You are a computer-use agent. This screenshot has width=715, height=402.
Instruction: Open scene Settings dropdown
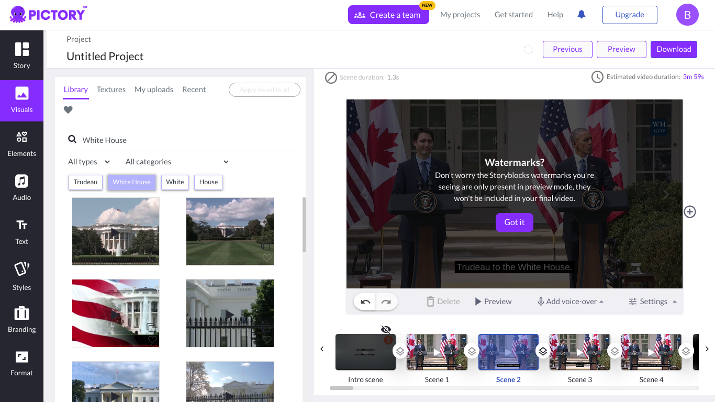(653, 301)
